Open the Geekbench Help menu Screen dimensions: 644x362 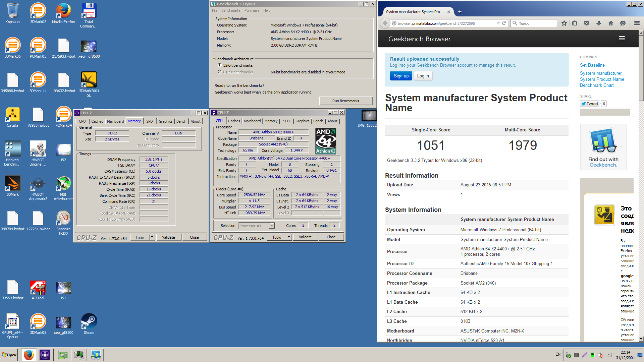pos(267,10)
